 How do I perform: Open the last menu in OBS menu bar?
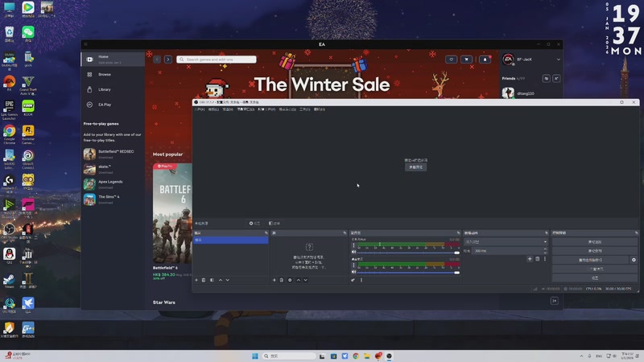(320, 109)
